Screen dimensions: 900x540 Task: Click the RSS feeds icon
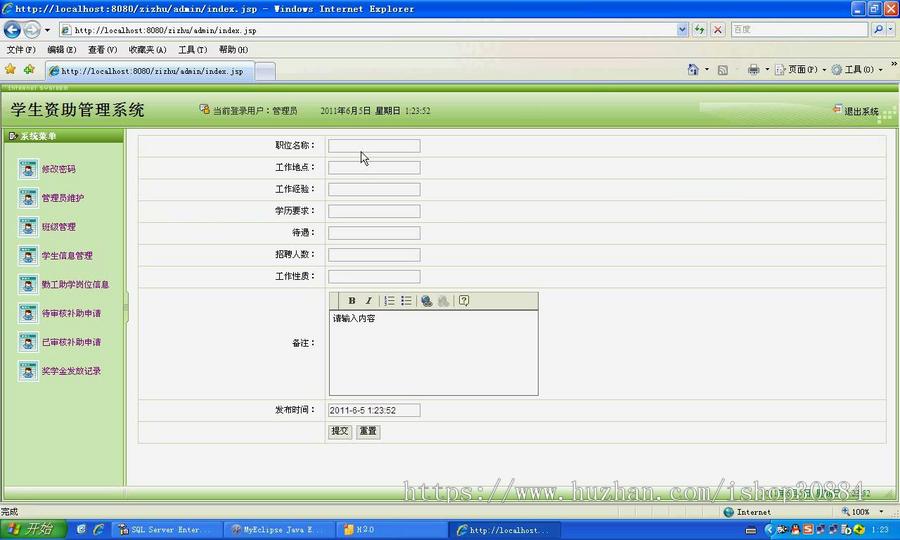(723, 70)
